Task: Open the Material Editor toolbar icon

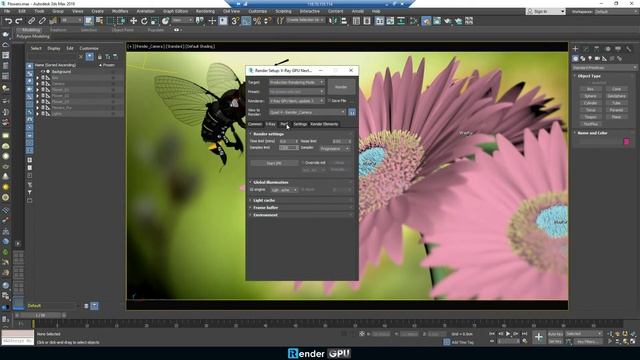Action: (414, 21)
